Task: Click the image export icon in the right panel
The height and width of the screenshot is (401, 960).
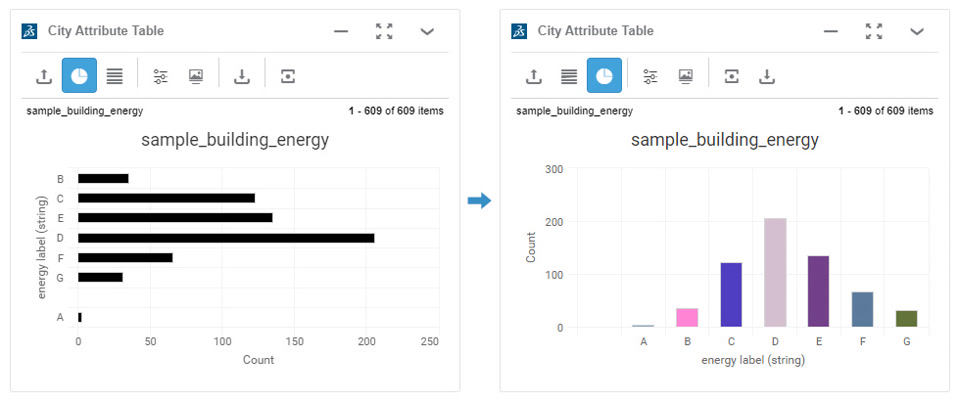Action: (x=686, y=76)
